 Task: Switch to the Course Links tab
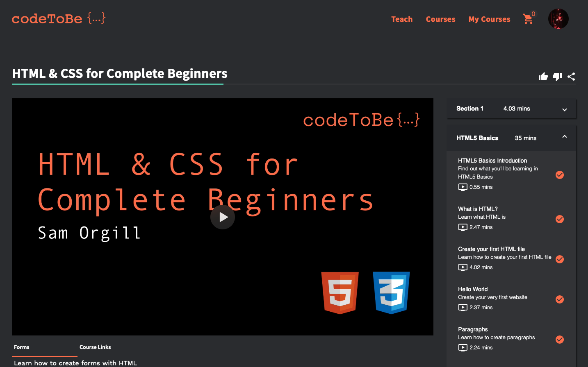tap(95, 347)
